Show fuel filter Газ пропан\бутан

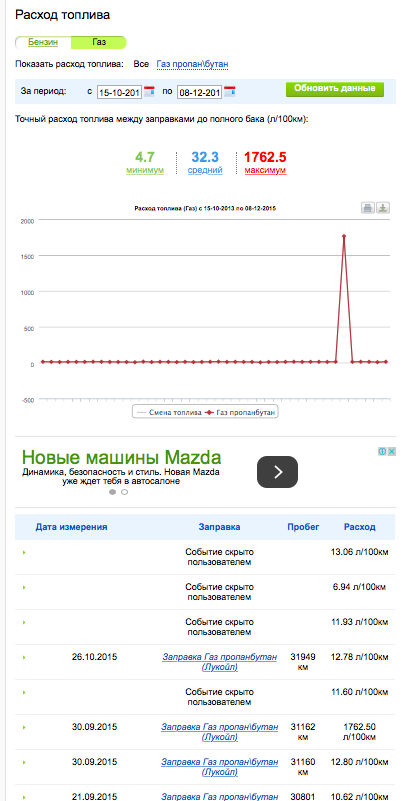pyautogui.click(x=193, y=64)
